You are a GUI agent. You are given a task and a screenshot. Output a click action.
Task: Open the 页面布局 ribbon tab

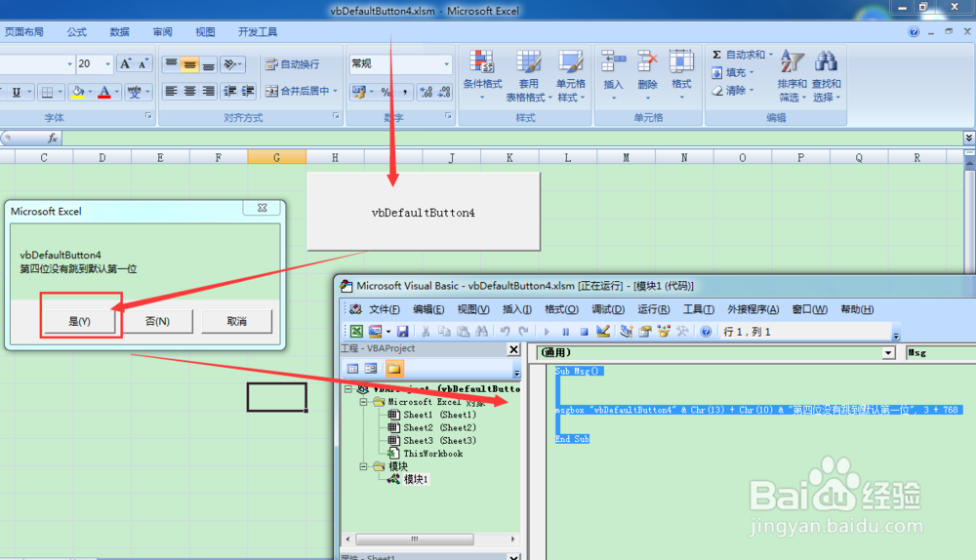(24, 32)
